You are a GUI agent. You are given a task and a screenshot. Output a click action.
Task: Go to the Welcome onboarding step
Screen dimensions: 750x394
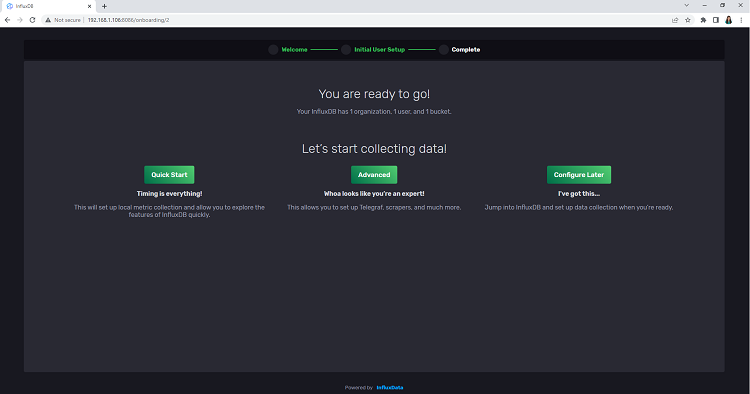tap(294, 50)
